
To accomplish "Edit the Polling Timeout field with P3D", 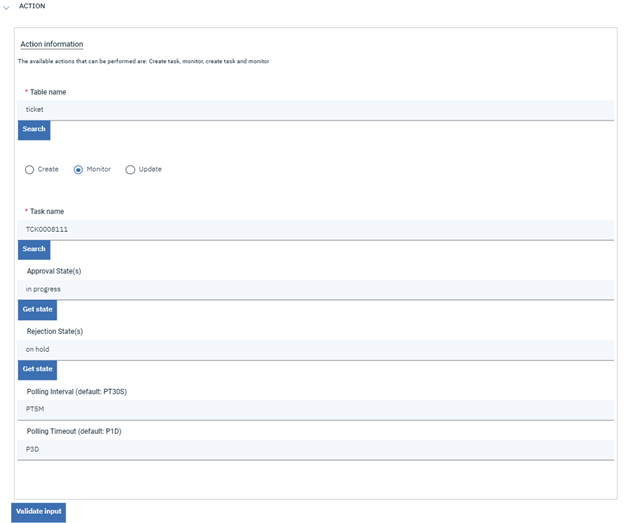I will pos(315,449).
